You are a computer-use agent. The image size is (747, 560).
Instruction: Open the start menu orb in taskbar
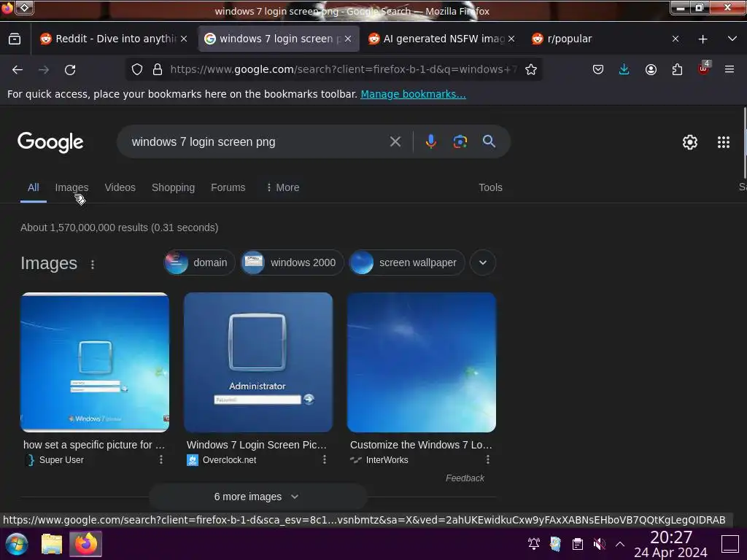point(16,544)
